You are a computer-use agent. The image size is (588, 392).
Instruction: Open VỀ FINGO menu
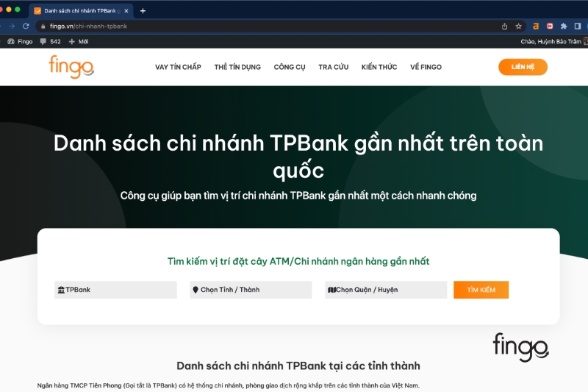click(426, 67)
